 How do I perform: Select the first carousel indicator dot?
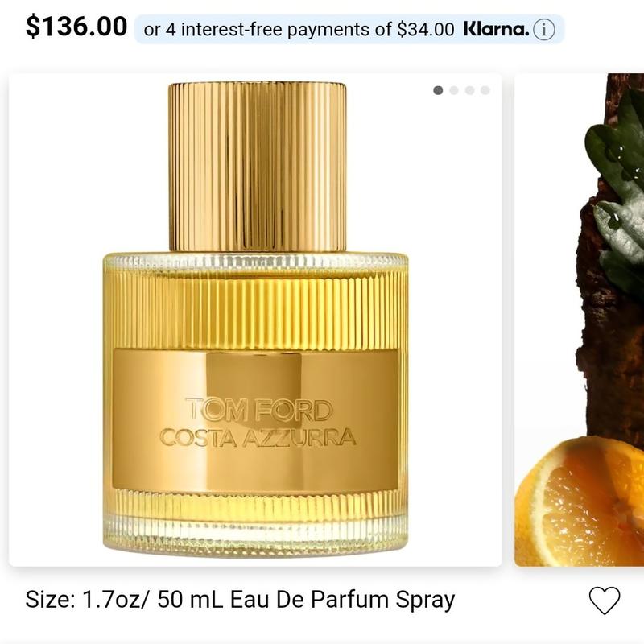[438, 90]
